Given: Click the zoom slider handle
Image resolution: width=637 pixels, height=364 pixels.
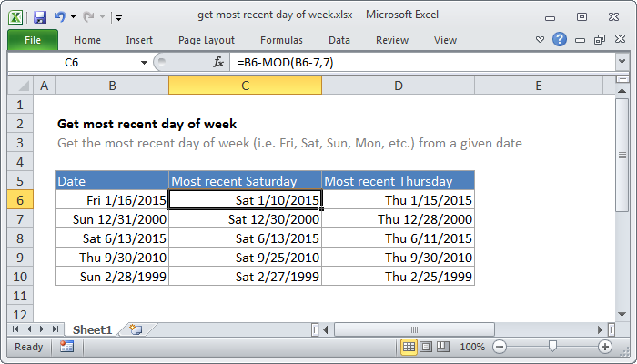Looking at the screenshot, I should click(x=552, y=347).
